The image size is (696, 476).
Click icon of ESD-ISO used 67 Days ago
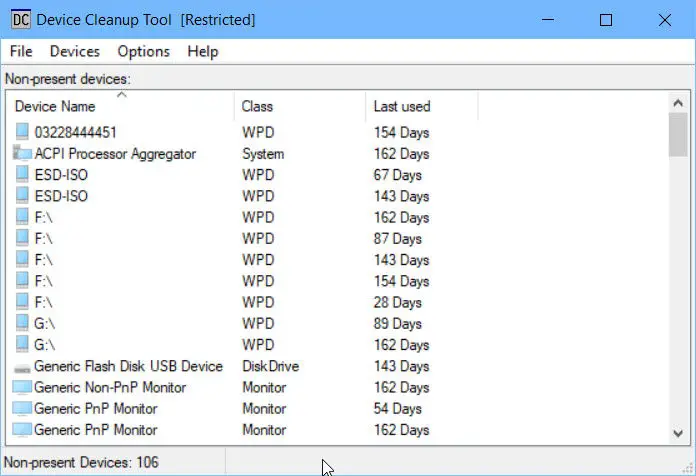pyautogui.click(x=22, y=175)
